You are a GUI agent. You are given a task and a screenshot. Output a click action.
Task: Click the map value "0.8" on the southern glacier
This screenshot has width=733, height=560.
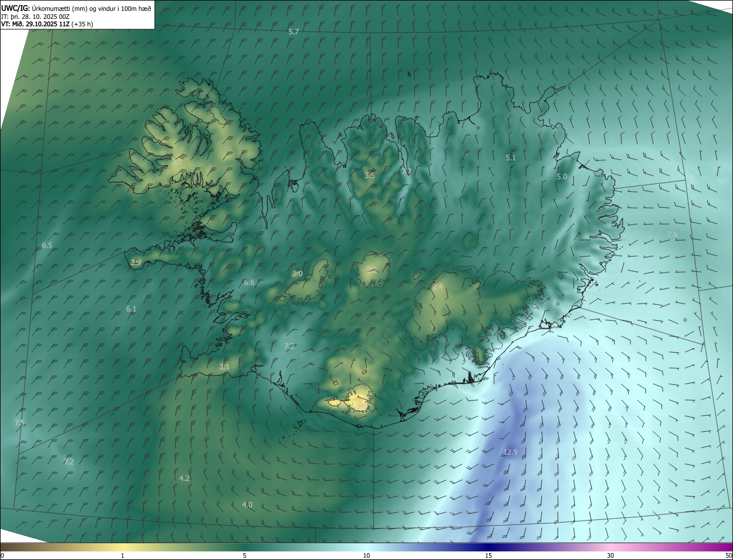[361, 406]
